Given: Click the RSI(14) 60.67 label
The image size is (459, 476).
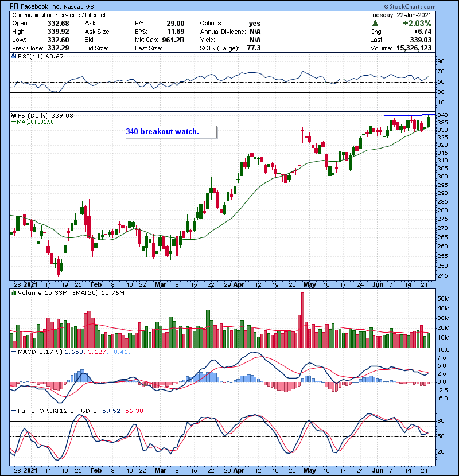Looking at the screenshot, I should 41,56.
